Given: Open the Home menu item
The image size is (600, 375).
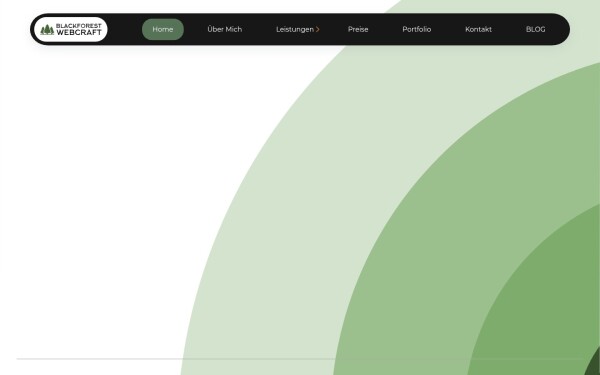Looking at the screenshot, I should [x=163, y=29].
